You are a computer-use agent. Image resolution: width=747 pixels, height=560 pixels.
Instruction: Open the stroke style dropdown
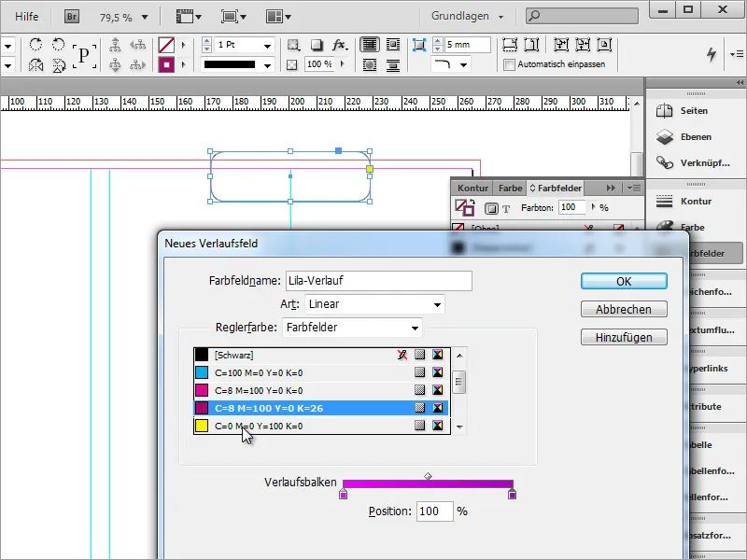268,64
